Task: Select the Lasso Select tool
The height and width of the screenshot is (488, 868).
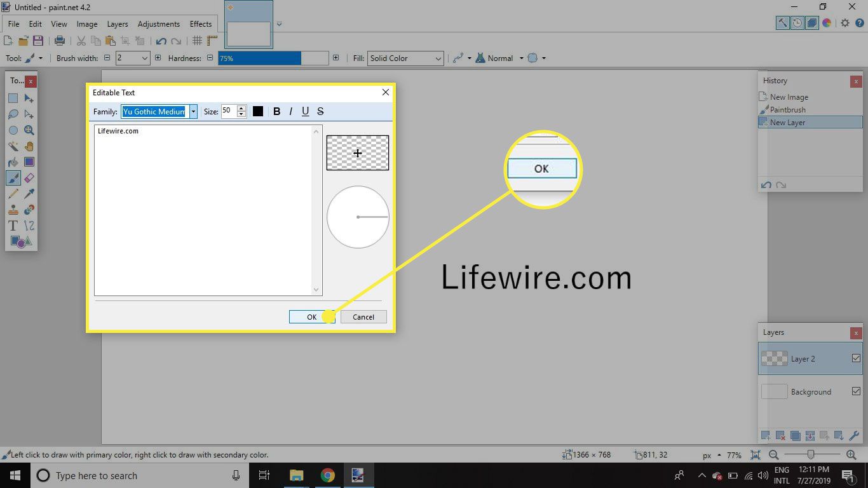Action: [13, 114]
